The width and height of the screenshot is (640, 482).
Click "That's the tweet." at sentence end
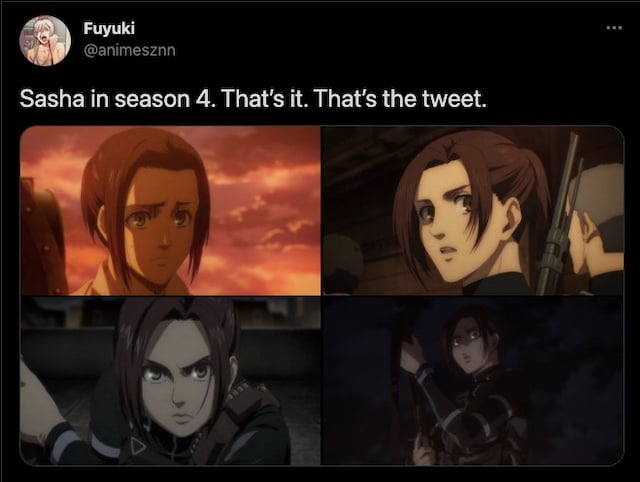(x=399, y=99)
